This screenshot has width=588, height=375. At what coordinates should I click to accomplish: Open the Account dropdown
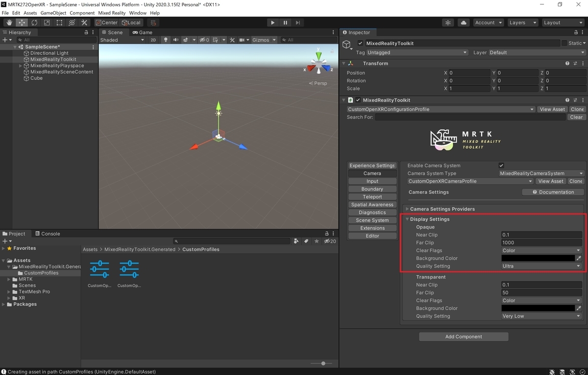[489, 23]
